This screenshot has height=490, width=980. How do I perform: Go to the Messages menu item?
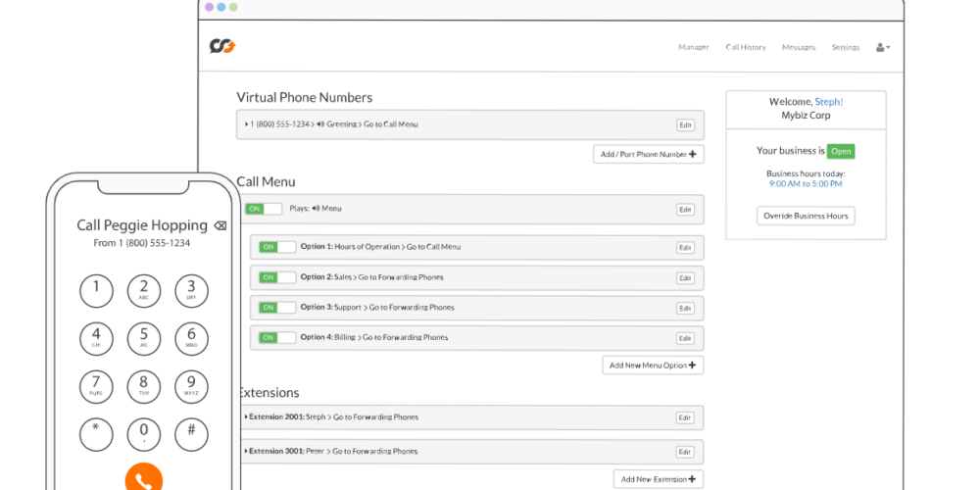click(x=798, y=47)
